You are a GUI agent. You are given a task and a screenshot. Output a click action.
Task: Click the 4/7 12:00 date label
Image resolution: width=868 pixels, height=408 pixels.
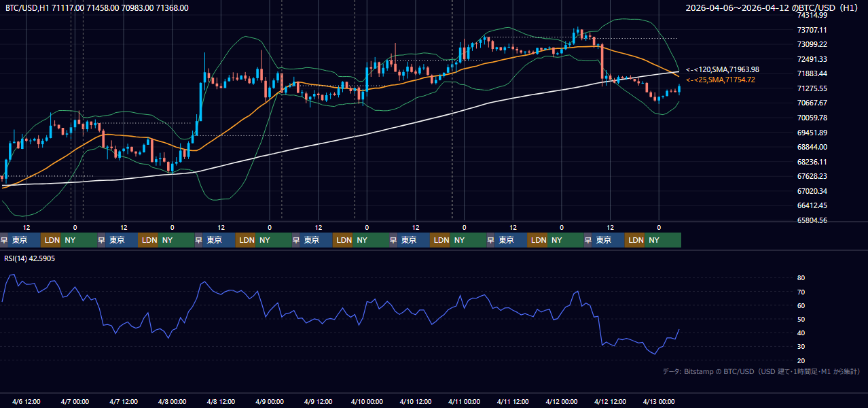(x=124, y=401)
